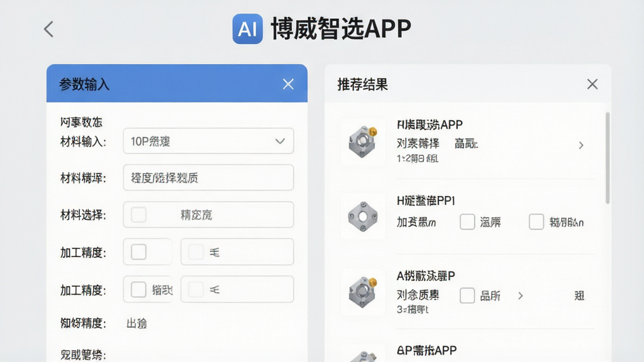Close the 参数输入 panel
Screen dimensions: 644x362
[288, 84]
